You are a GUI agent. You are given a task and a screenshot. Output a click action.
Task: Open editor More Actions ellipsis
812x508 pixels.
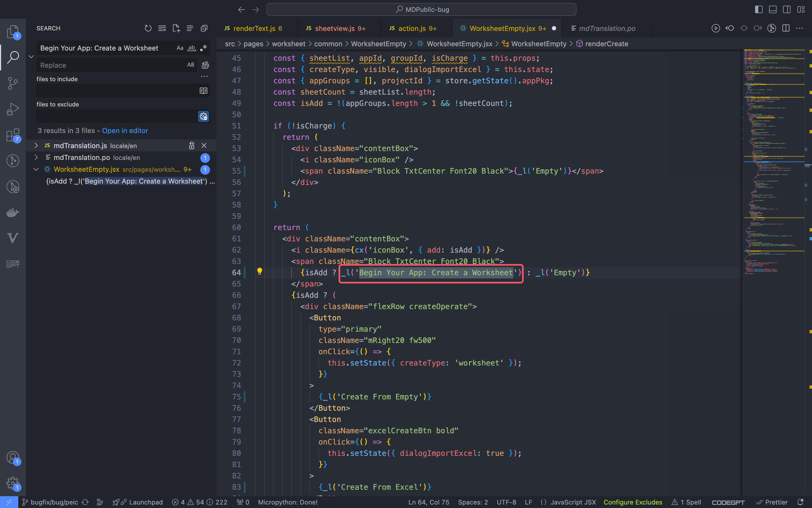point(800,28)
